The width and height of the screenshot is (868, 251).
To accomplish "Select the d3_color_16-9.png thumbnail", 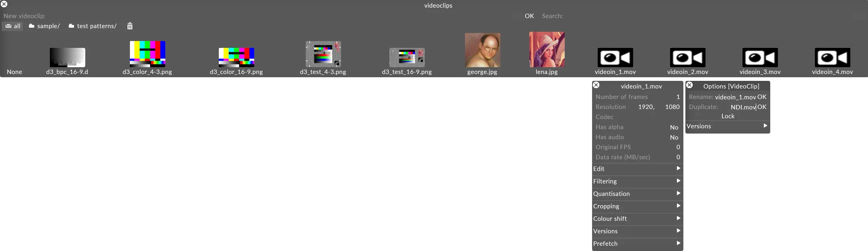I will click(236, 58).
